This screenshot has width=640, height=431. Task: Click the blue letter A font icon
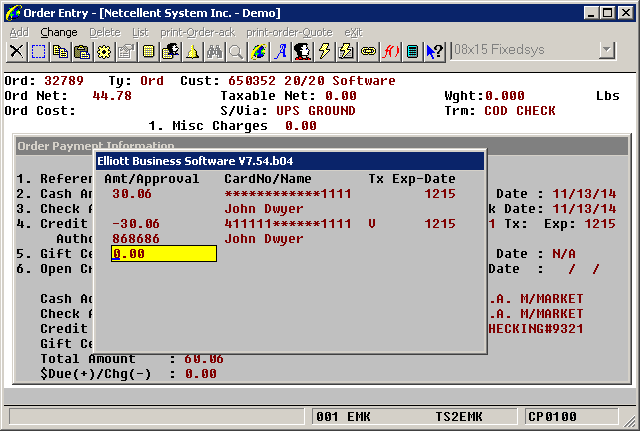pyautogui.click(x=280, y=52)
